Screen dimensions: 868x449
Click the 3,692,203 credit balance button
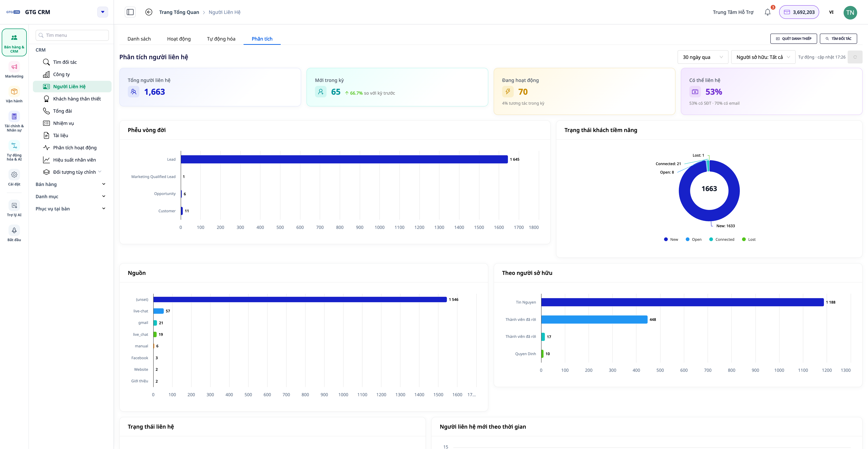[799, 12]
